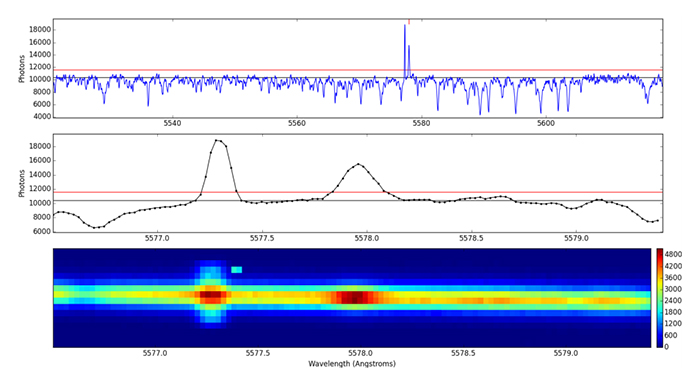Click the 4000 y-axis label of top plot
The height and width of the screenshot is (386, 700).
(42, 117)
